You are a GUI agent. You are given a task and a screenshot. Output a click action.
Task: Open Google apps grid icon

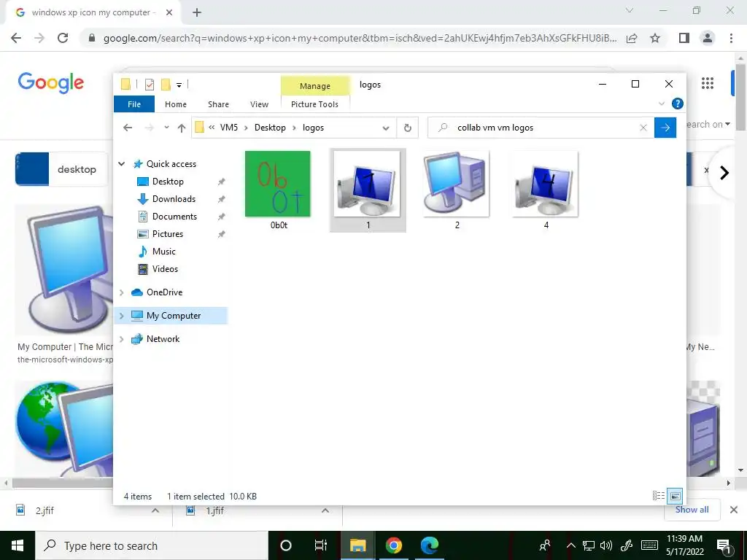point(708,83)
